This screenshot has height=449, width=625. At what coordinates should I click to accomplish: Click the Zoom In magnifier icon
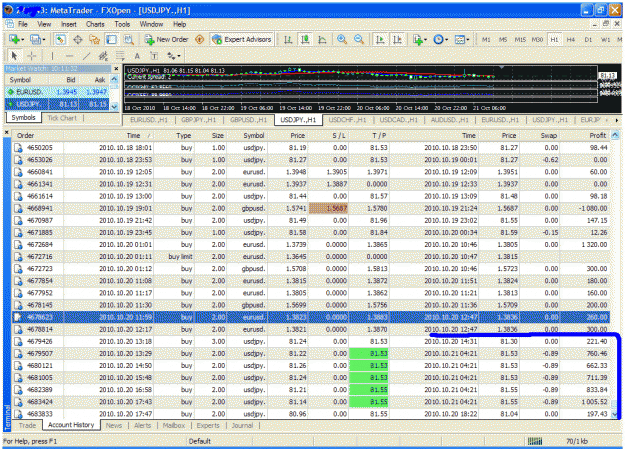pos(342,39)
